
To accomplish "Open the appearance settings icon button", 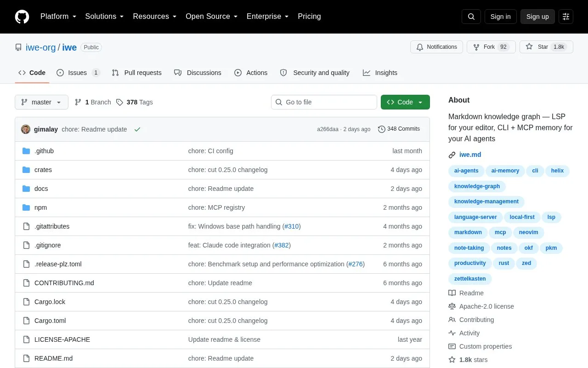I will (566, 17).
